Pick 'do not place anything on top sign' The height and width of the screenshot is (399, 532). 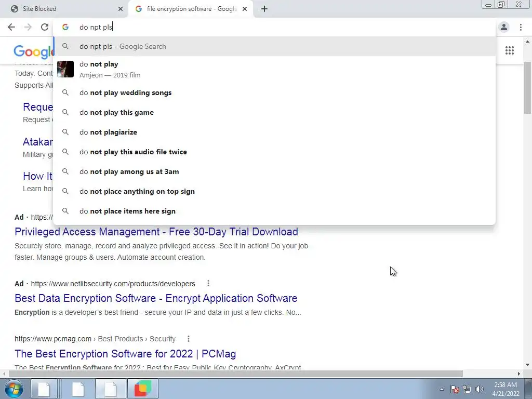point(274,191)
